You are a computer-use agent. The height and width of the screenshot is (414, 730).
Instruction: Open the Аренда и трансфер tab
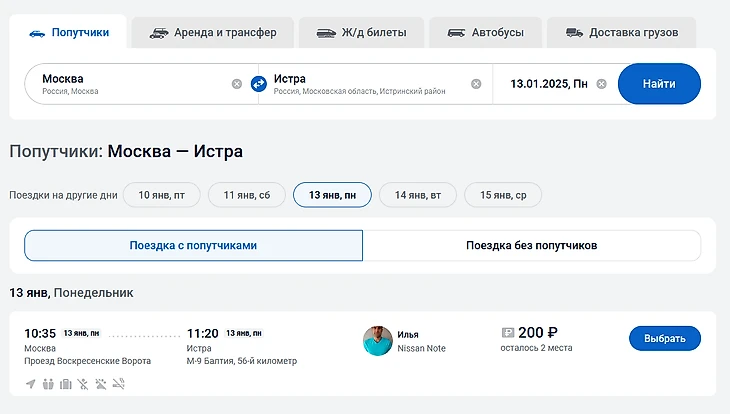point(212,32)
